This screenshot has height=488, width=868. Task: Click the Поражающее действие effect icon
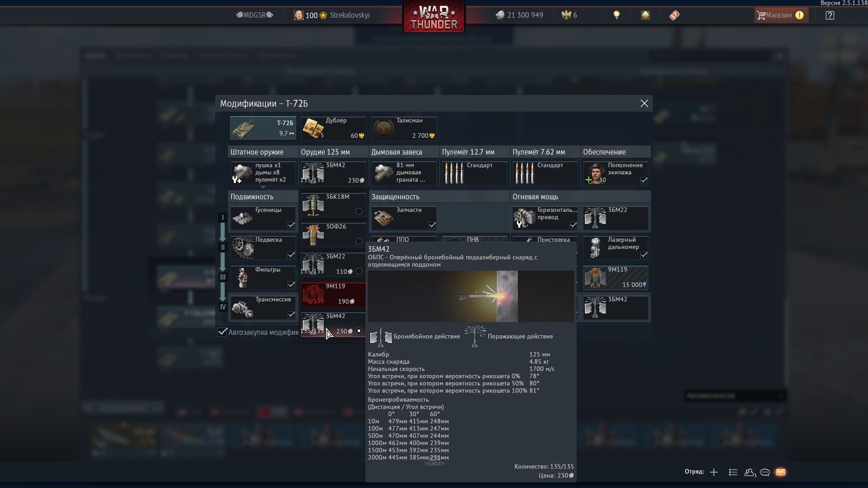coord(475,337)
